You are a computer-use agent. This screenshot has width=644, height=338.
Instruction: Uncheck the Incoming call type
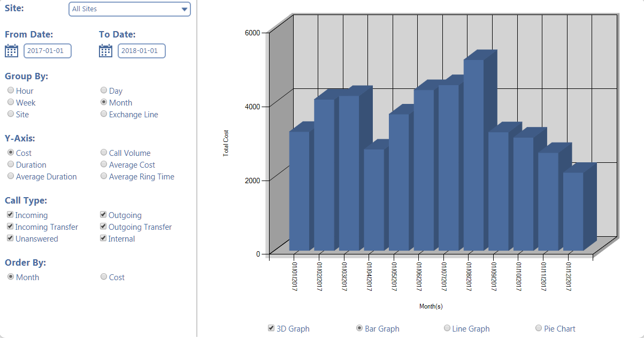coord(10,215)
